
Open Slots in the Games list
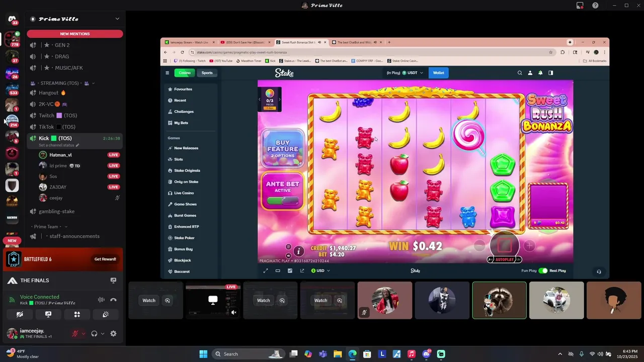[179, 159]
